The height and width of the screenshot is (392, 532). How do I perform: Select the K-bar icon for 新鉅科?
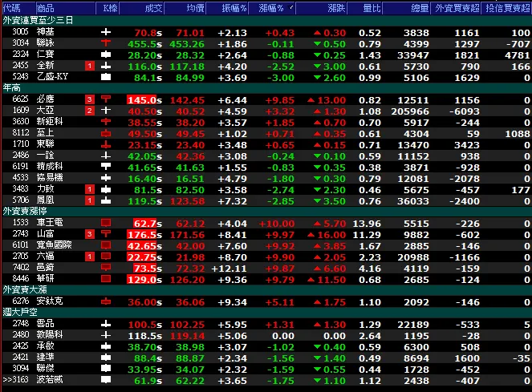pos(106,122)
